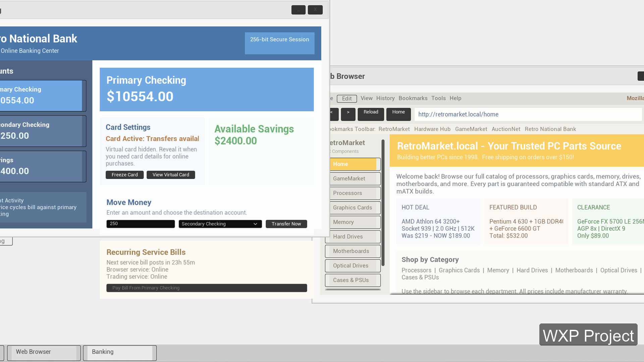The height and width of the screenshot is (362, 644).
Task: Click Pay Bill From Primary Checking
Action: pos(207,288)
